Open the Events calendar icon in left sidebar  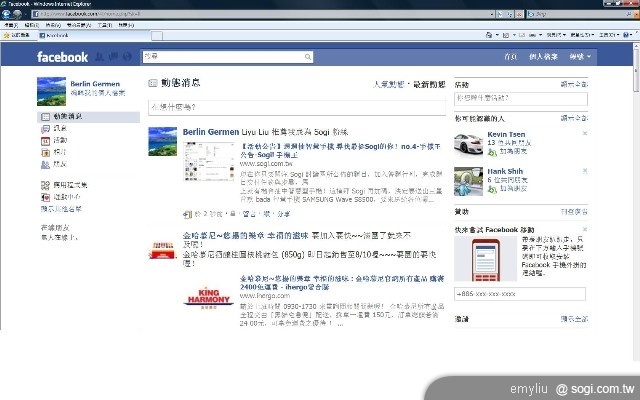pos(46,141)
